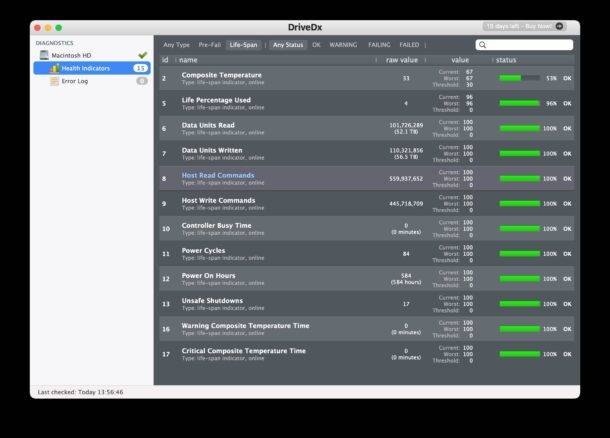Click 53% status of Composite Temperature
The width and height of the screenshot is (610, 438).
coord(551,78)
